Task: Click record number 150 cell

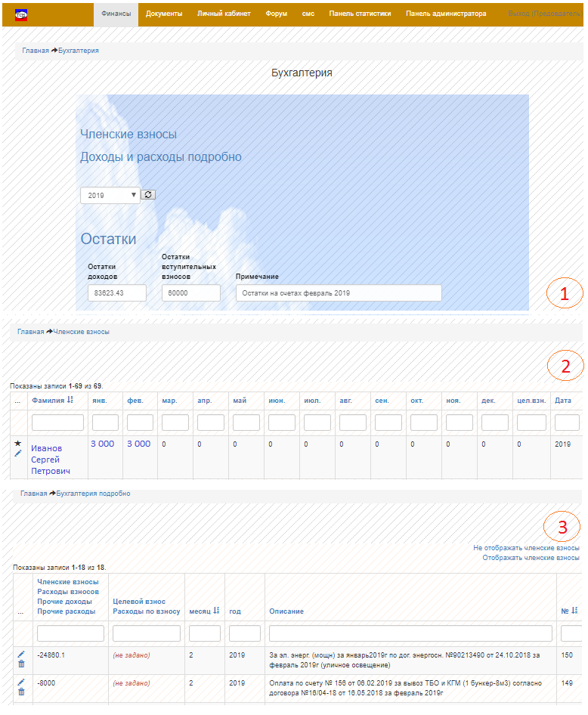Action: click(x=567, y=655)
